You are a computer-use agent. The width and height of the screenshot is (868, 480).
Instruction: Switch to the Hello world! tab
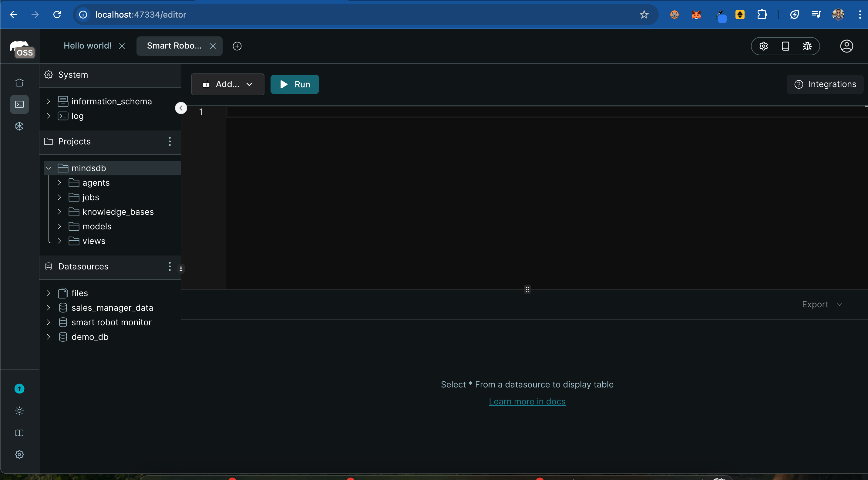click(x=87, y=46)
